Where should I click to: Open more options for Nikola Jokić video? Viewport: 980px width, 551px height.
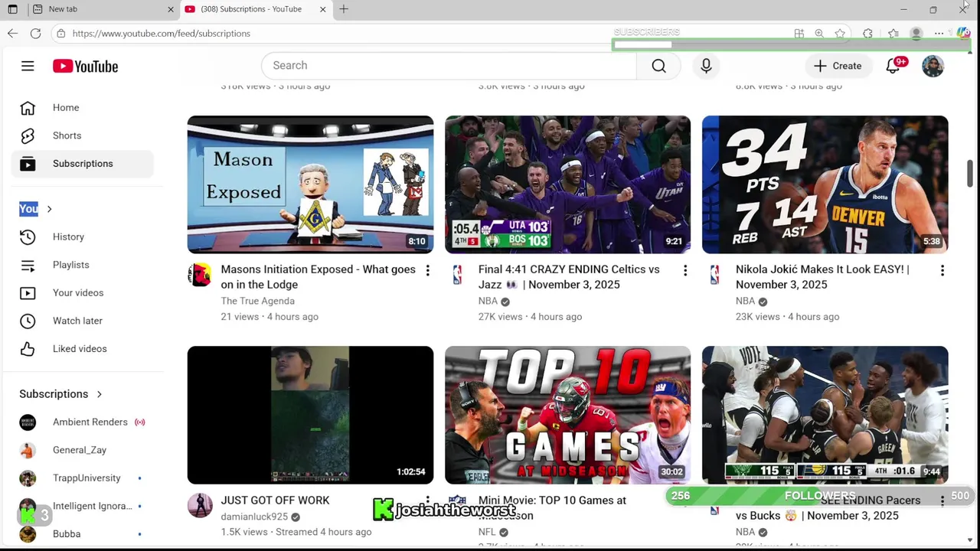pyautogui.click(x=942, y=270)
